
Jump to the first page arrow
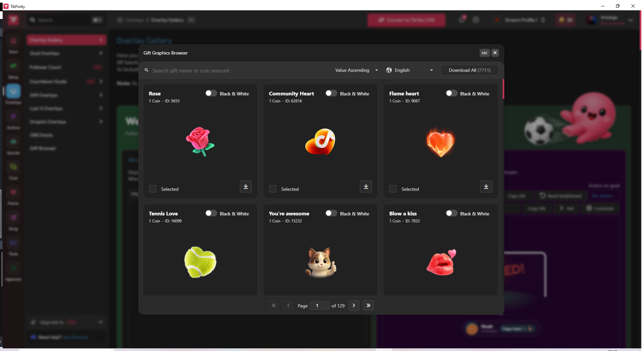pyautogui.click(x=274, y=305)
